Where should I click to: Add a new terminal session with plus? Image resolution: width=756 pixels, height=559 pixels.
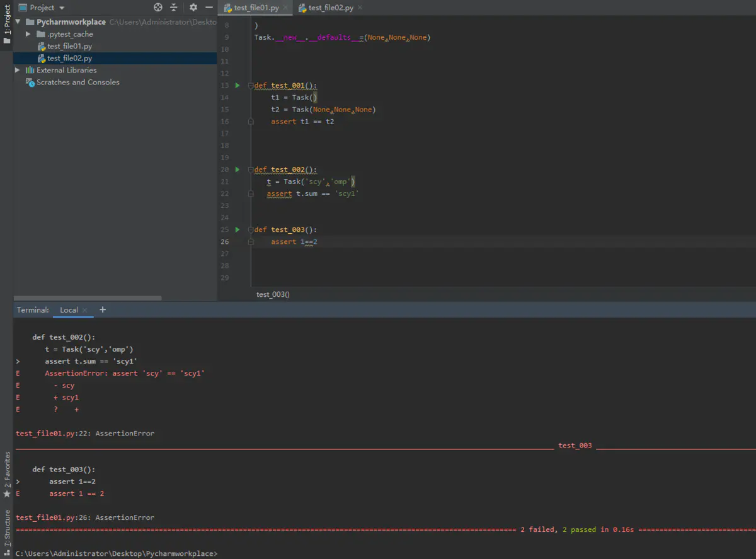(103, 309)
